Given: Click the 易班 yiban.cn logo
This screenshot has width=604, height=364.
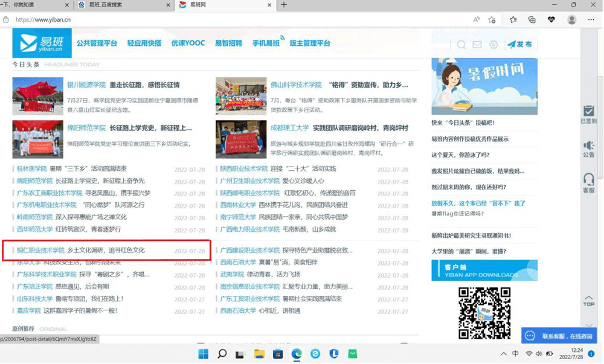Looking at the screenshot, I should click(x=42, y=43).
